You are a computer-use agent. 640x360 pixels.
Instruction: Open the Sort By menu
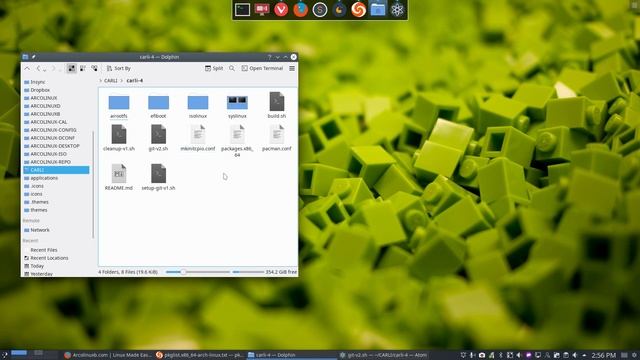click(119, 69)
